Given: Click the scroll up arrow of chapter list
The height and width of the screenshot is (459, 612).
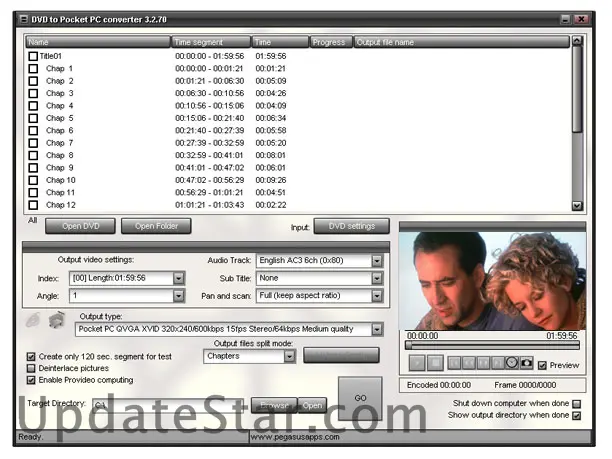Looking at the screenshot, I should [577, 41].
